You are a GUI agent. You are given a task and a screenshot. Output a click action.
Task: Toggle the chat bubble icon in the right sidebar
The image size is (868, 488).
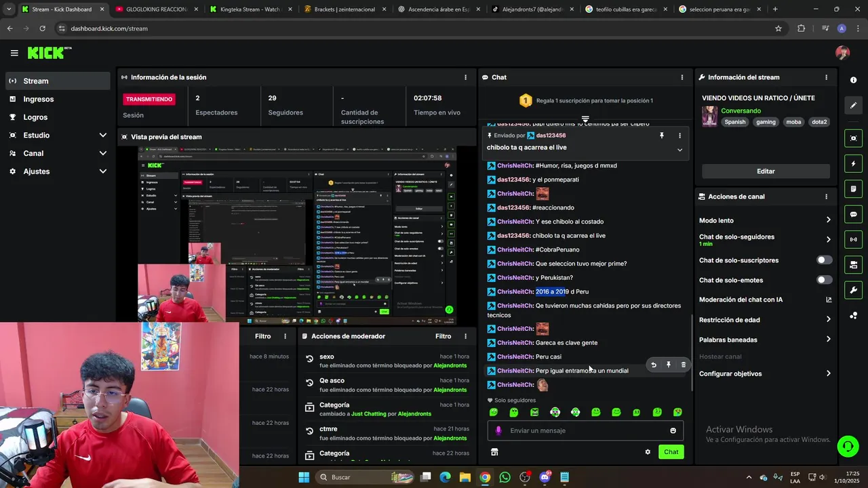point(853,214)
